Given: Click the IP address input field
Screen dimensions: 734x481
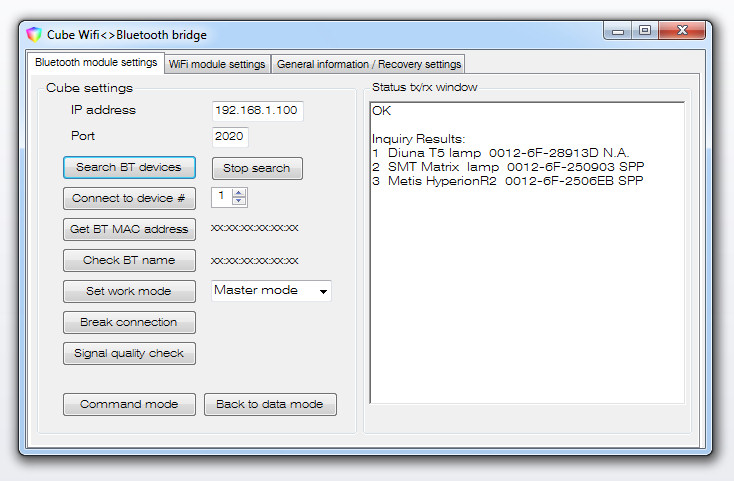Looking at the screenshot, I should (x=257, y=110).
